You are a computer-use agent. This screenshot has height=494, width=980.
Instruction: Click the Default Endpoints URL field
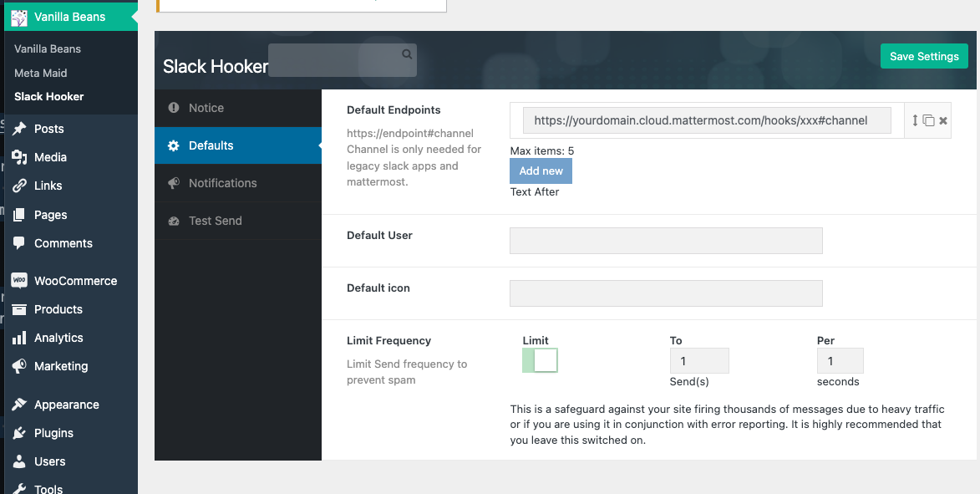coord(707,120)
